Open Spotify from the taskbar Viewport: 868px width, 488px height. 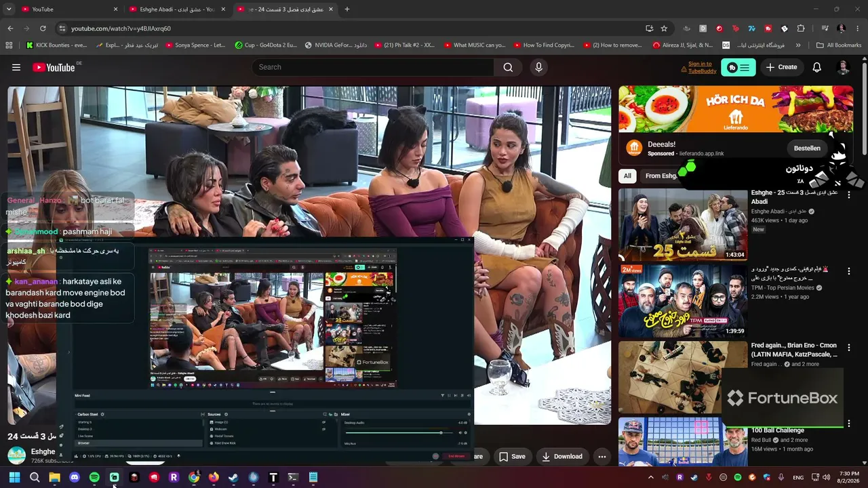pyautogui.click(x=94, y=477)
